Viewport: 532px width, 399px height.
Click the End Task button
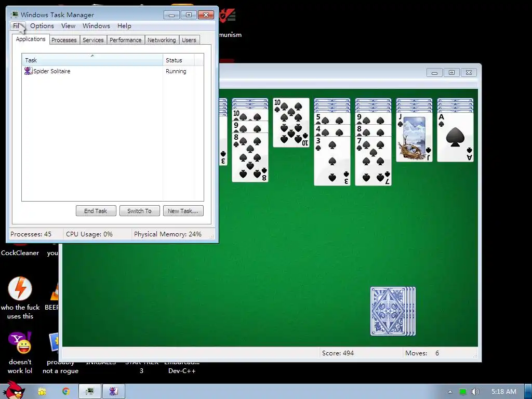click(96, 211)
